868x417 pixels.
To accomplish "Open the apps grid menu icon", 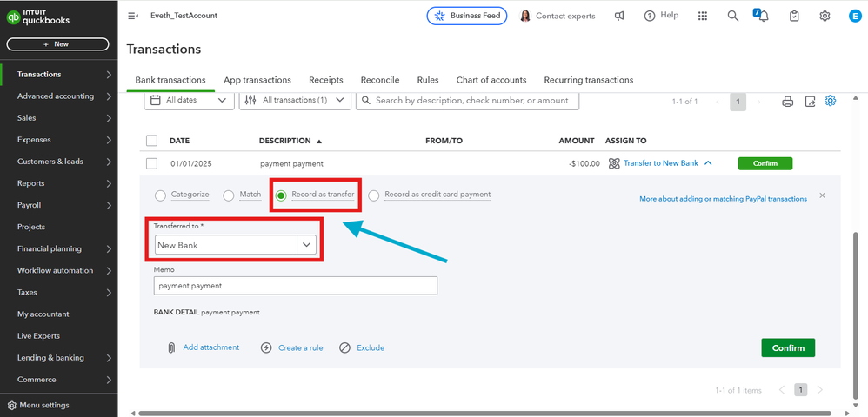I will click(704, 16).
